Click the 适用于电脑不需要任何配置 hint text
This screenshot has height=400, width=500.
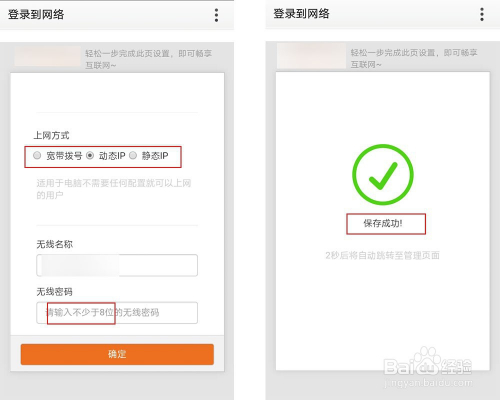tap(114, 189)
